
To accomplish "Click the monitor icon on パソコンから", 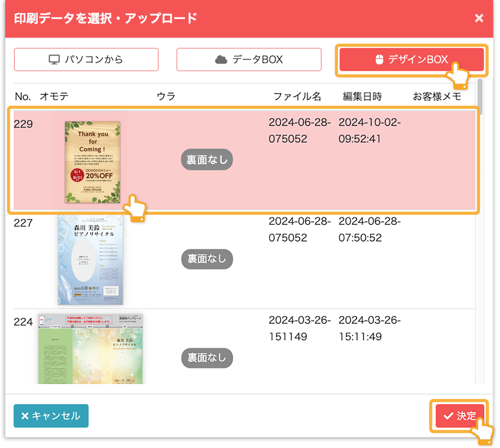I will [54, 59].
